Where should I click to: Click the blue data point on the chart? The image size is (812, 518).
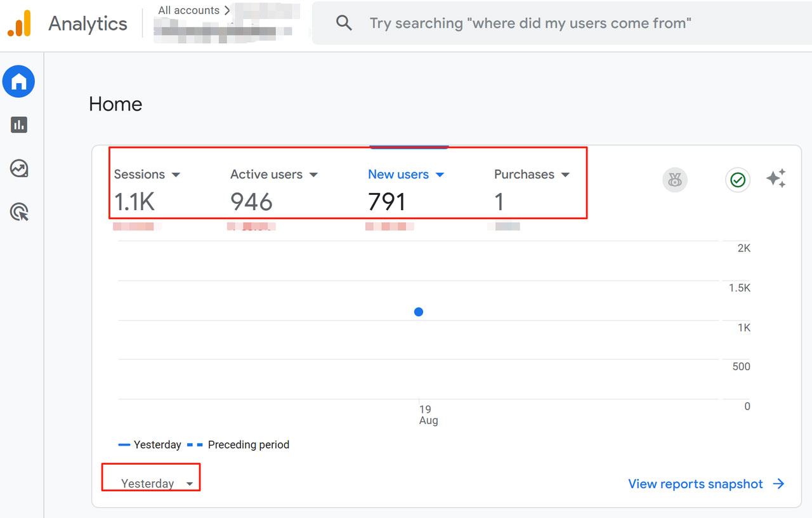[x=419, y=312]
